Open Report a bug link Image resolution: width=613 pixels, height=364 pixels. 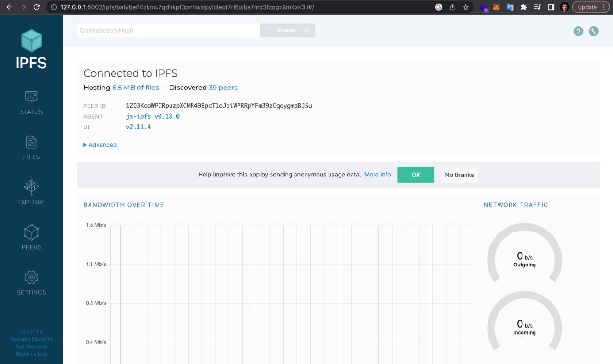[x=31, y=354]
